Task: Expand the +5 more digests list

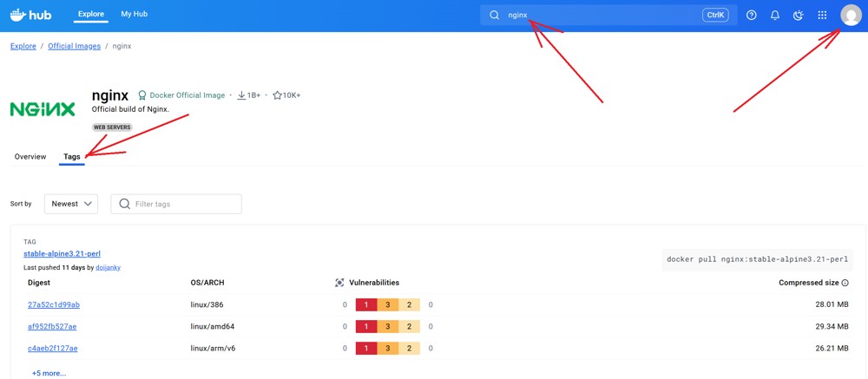Action: 49,373
